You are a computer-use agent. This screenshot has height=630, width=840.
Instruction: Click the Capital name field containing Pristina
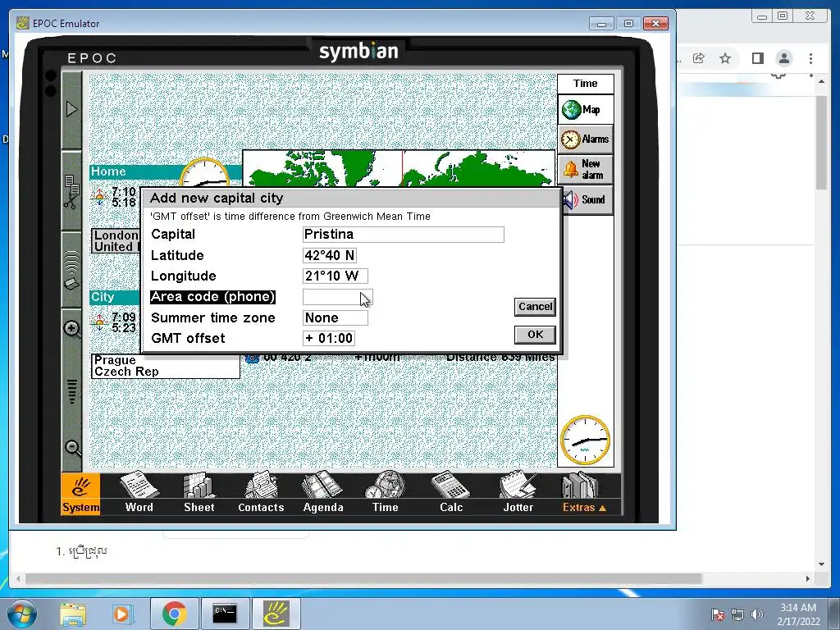(x=404, y=234)
